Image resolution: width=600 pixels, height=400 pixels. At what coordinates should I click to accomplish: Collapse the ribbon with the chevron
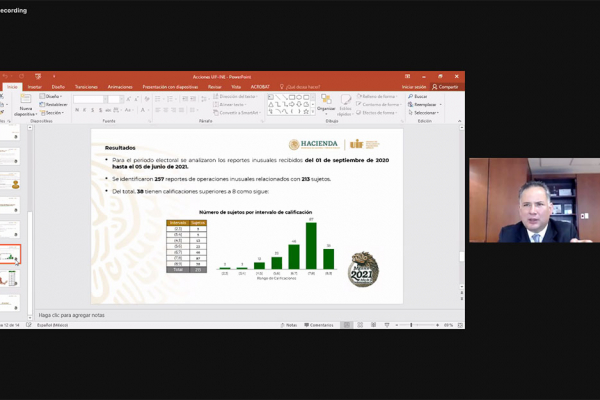click(460, 121)
